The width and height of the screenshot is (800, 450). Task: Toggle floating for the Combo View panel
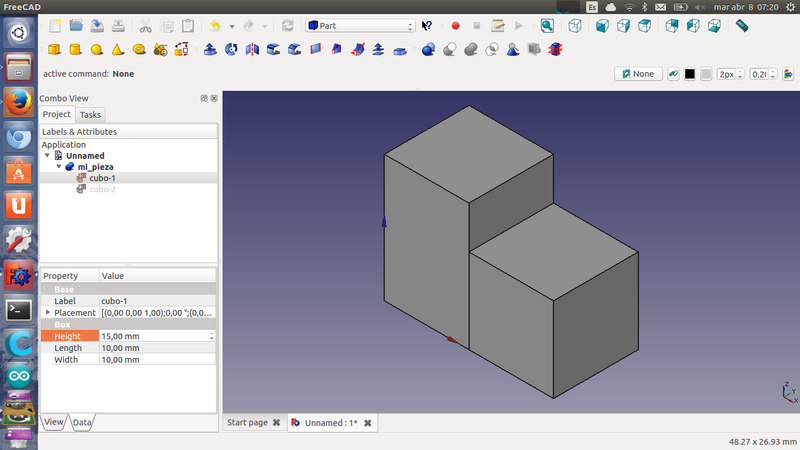pyautogui.click(x=203, y=98)
